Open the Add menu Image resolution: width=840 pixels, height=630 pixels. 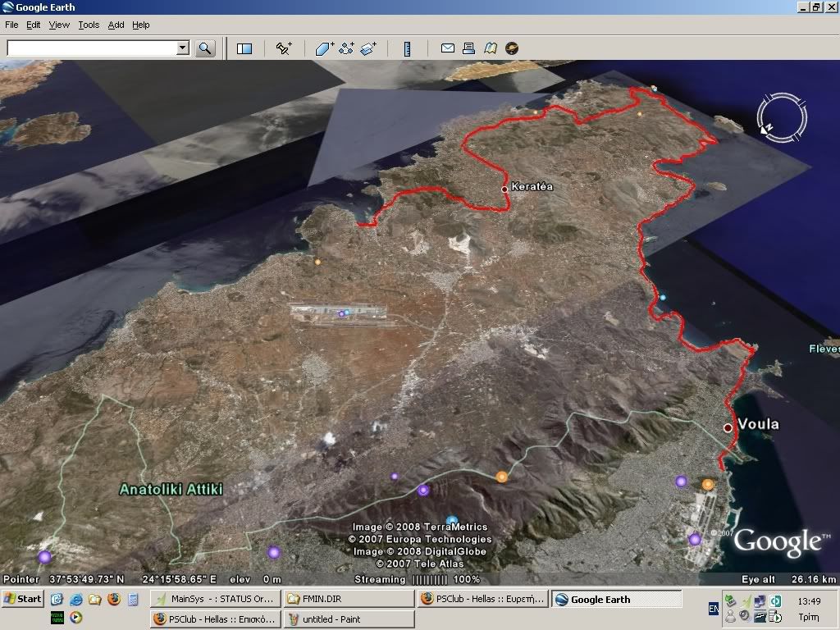coord(116,25)
